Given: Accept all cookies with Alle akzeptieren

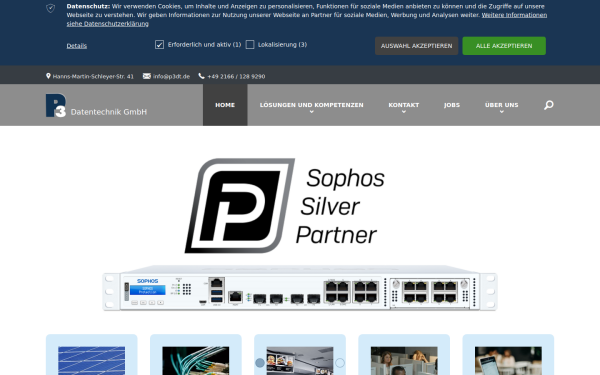Looking at the screenshot, I should coord(504,46).
